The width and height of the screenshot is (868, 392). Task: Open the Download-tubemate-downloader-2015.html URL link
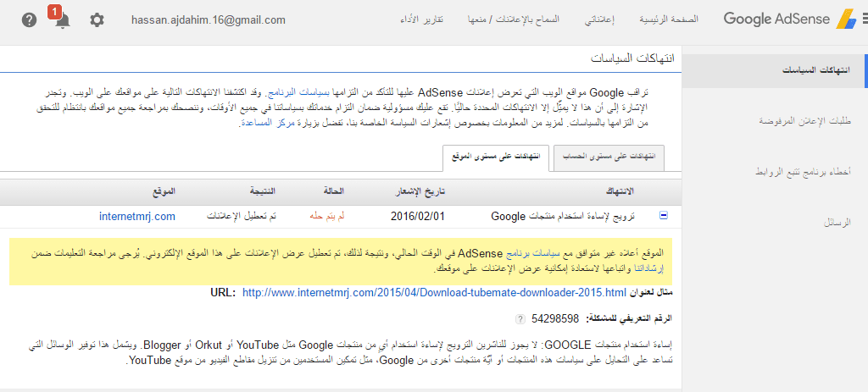coord(434,292)
